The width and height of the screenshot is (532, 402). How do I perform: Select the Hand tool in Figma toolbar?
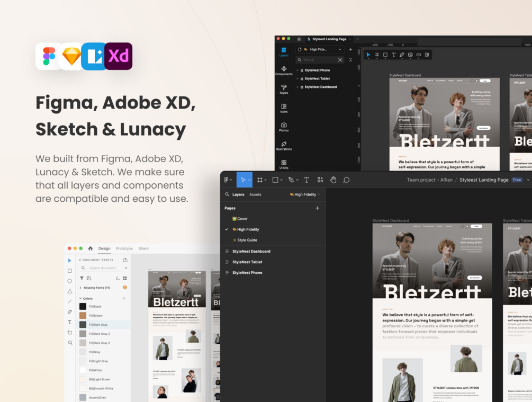tap(333, 180)
